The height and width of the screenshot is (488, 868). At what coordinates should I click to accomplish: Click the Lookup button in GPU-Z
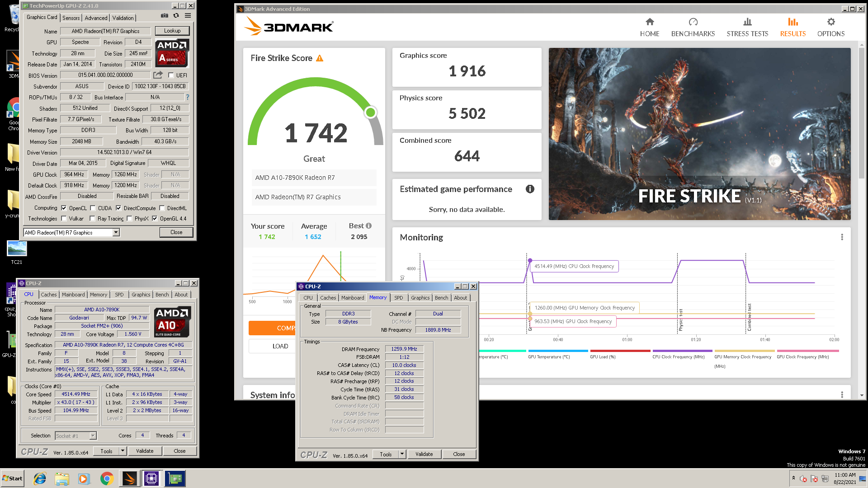(172, 31)
